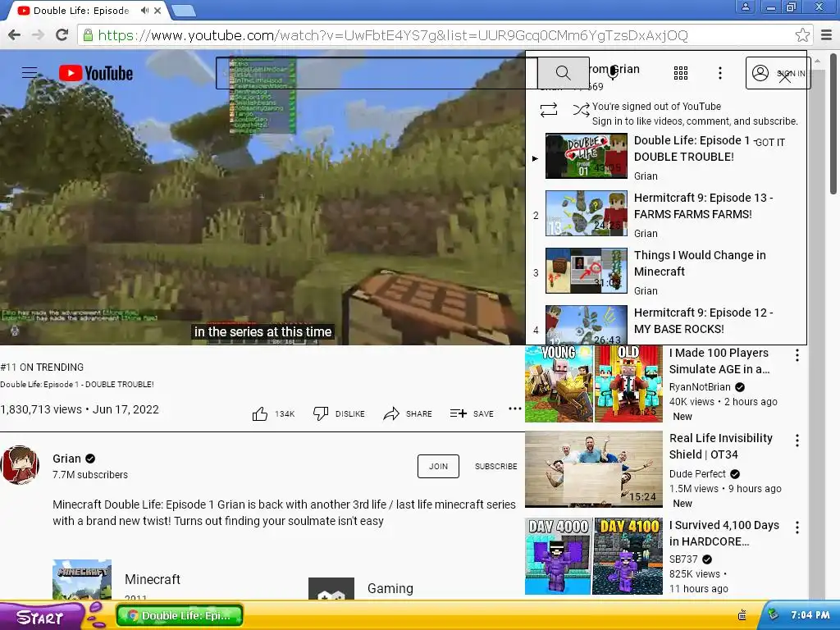The width and height of the screenshot is (840, 630).
Task: Click the voice search microphone icon
Action: click(613, 72)
